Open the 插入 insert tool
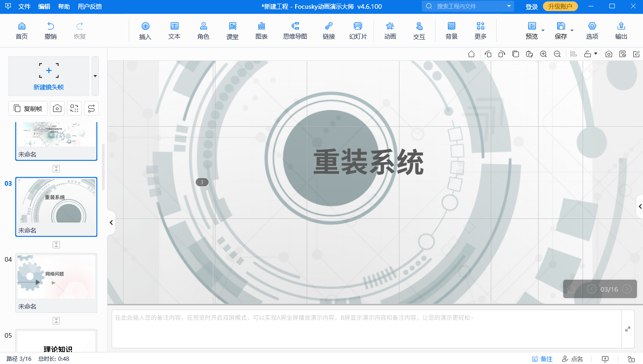The width and height of the screenshot is (643, 364). tap(145, 30)
